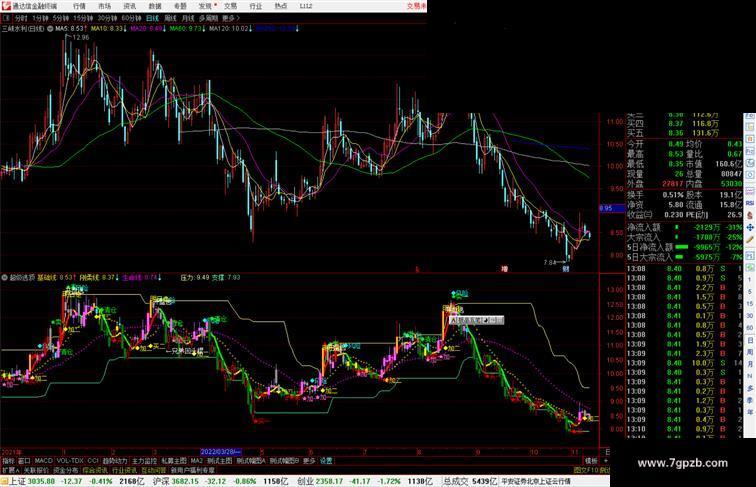Select the 周线 weekly chart tab
Screen dimensions: 756x487
[x=170, y=18]
